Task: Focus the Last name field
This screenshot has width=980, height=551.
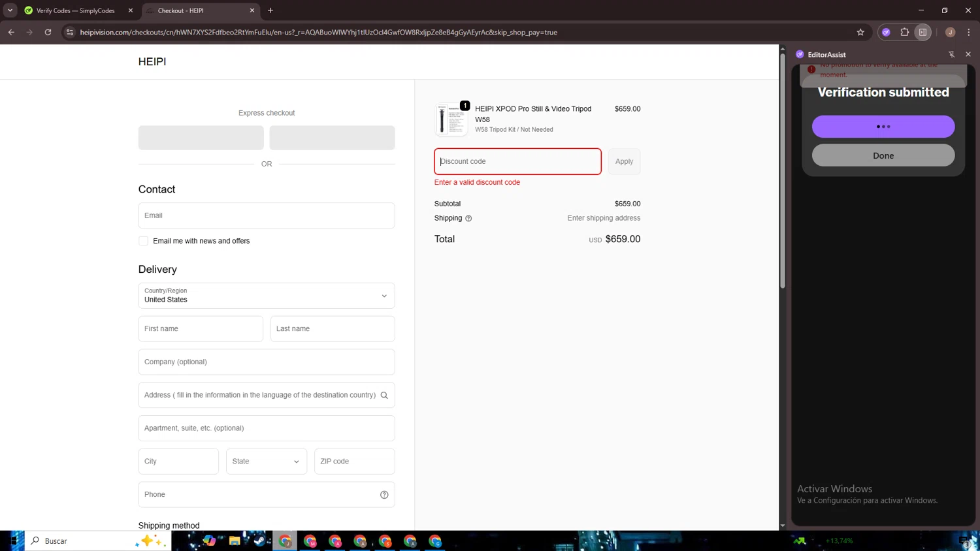Action: [x=333, y=329]
